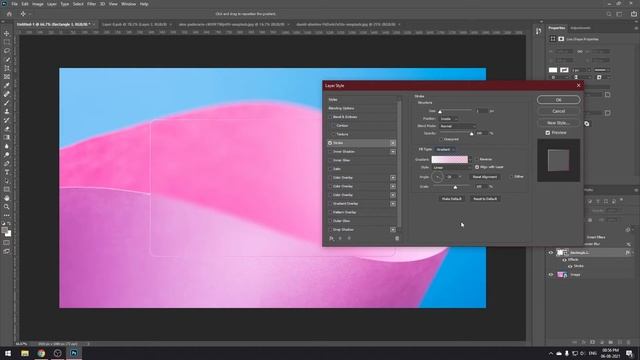Open the Windows Start menu
Viewport: 640px width, 360px height.
coord(8,353)
